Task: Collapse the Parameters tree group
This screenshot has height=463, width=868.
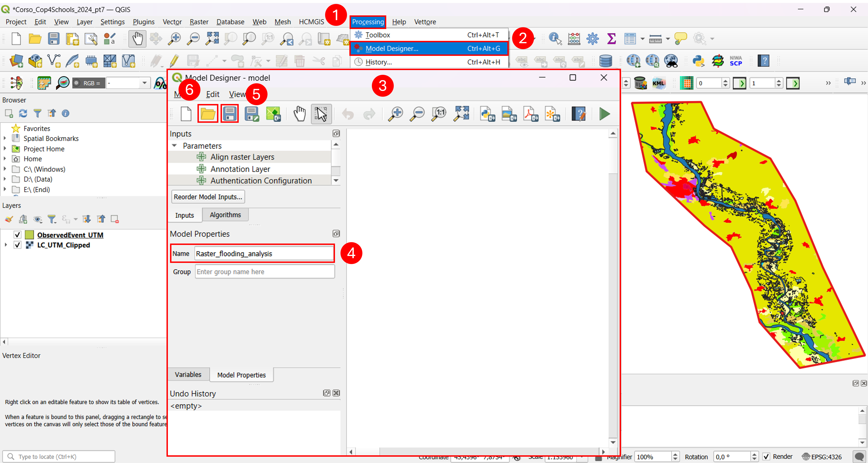Action: click(175, 146)
